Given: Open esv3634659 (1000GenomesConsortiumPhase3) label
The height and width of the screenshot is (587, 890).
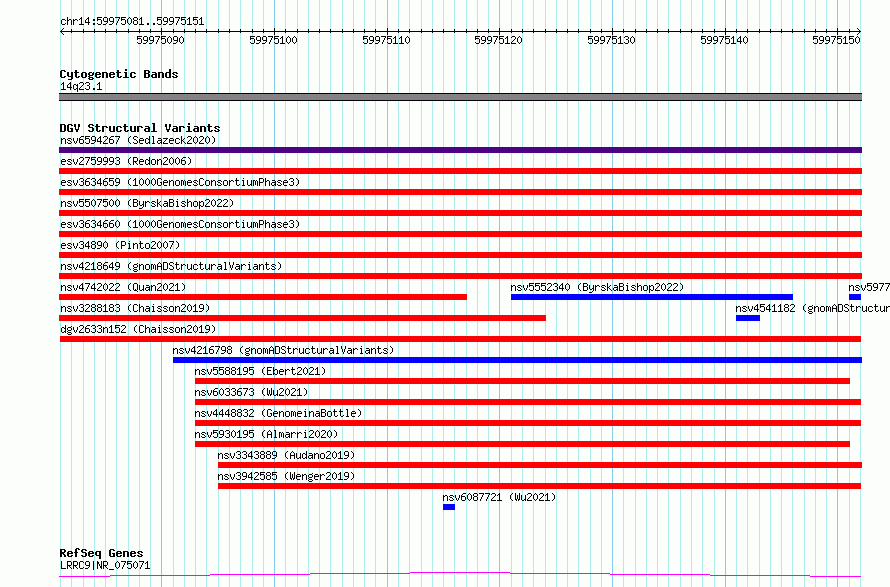Looking at the screenshot, I should tap(180, 182).
